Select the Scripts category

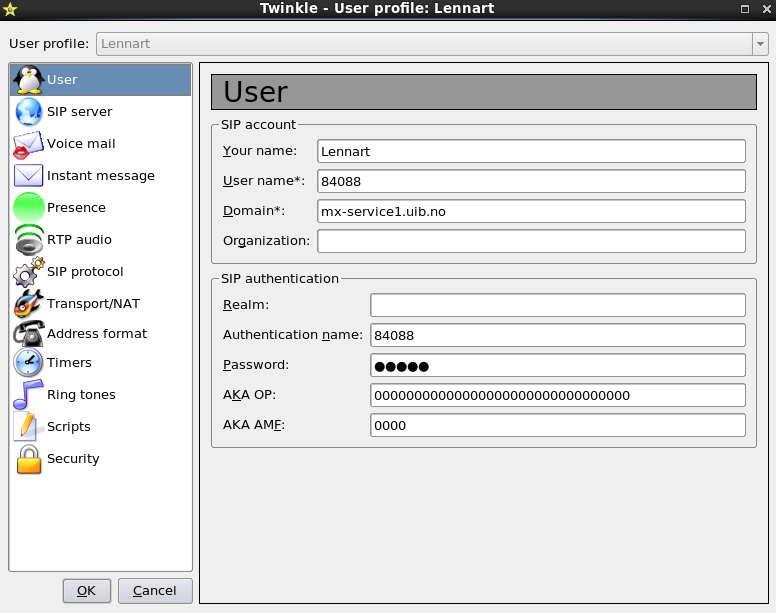pyautogui.click(x=68, y=427)
